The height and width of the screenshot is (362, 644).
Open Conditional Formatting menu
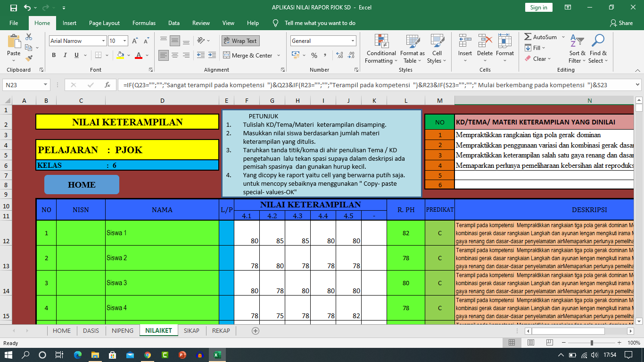click(x=381, y=49)
